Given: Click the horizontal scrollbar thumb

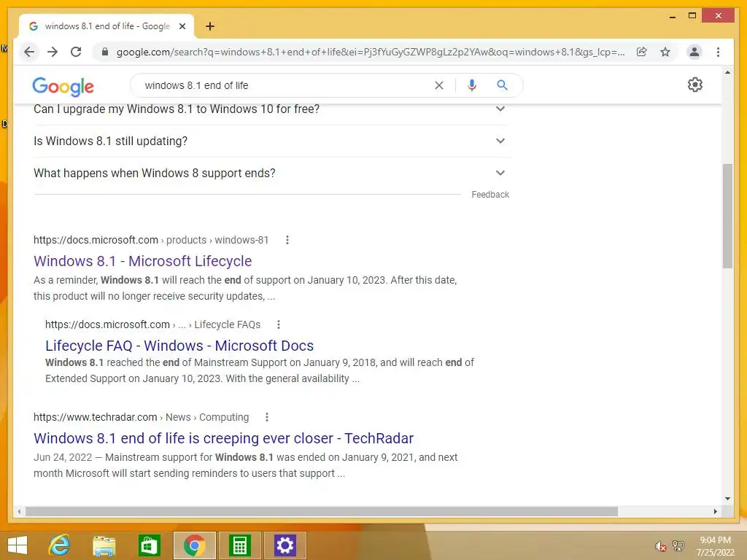Looking at the screenshot, I should click(x=322, y=511).
